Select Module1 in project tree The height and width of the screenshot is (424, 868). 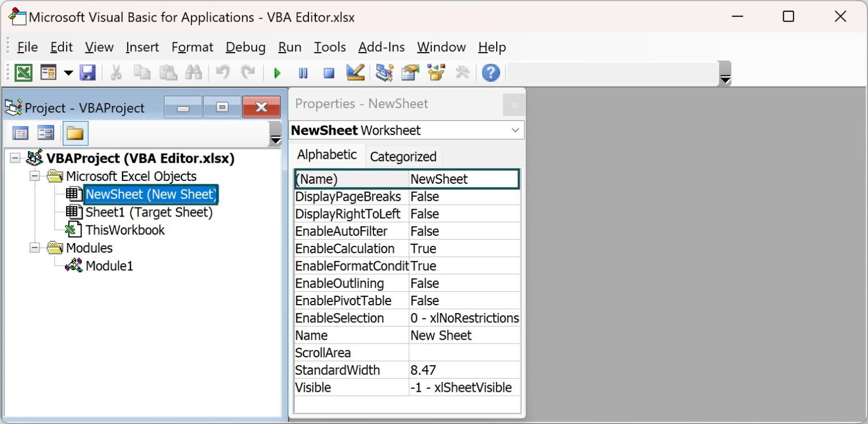(x=109, y=266)
